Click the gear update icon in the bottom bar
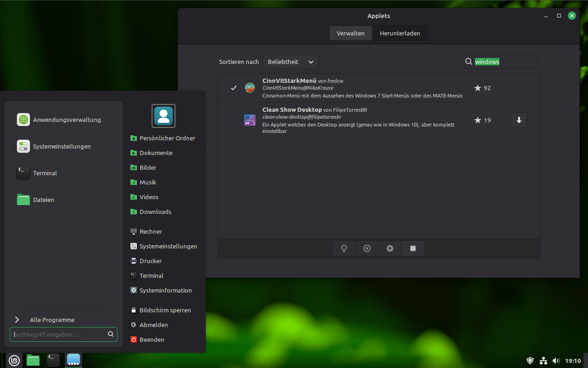This screenshot has width=588, height=368. (390, 248)
